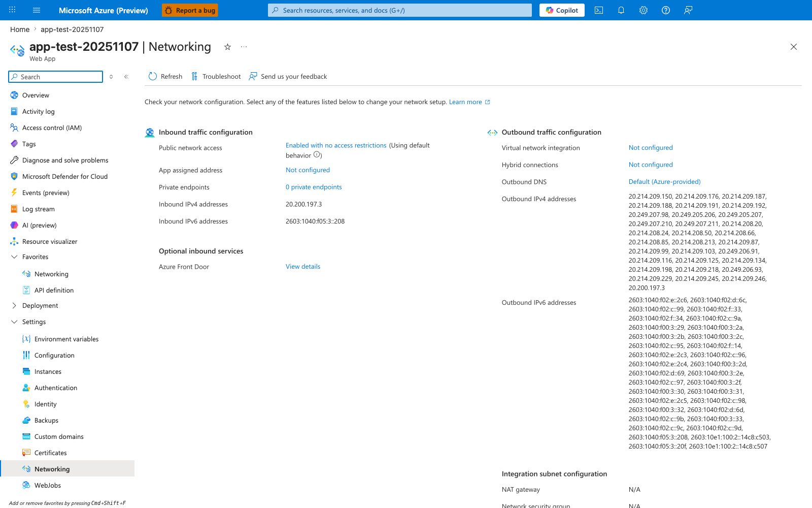Click Send us your feedback
812x508 pixels.
pos(288,76)
